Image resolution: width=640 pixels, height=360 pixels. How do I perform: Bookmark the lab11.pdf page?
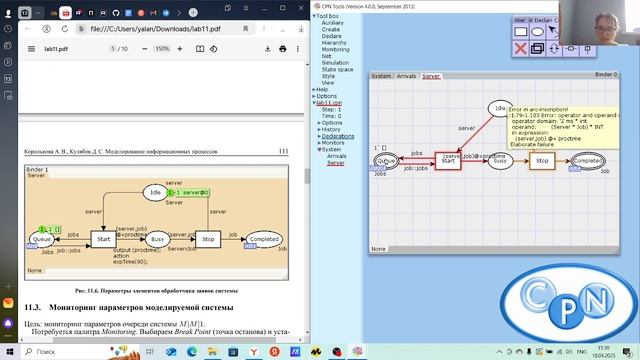[x=245, y=29]
